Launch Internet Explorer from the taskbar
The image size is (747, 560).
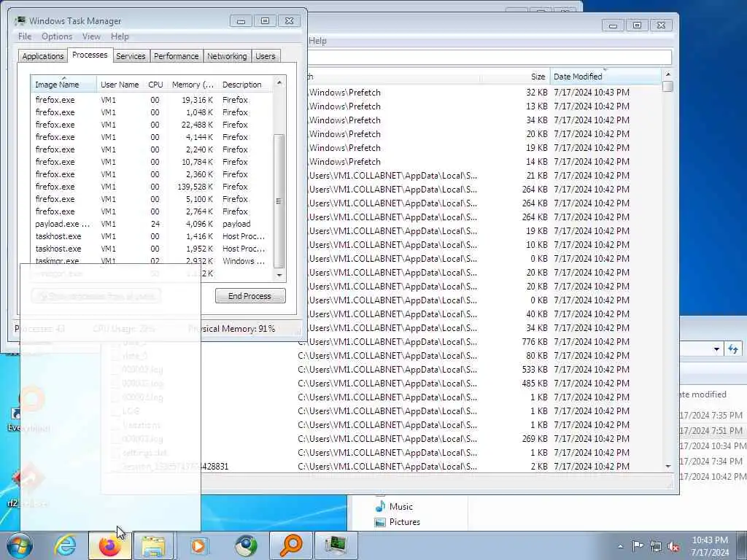coord(65,545)
